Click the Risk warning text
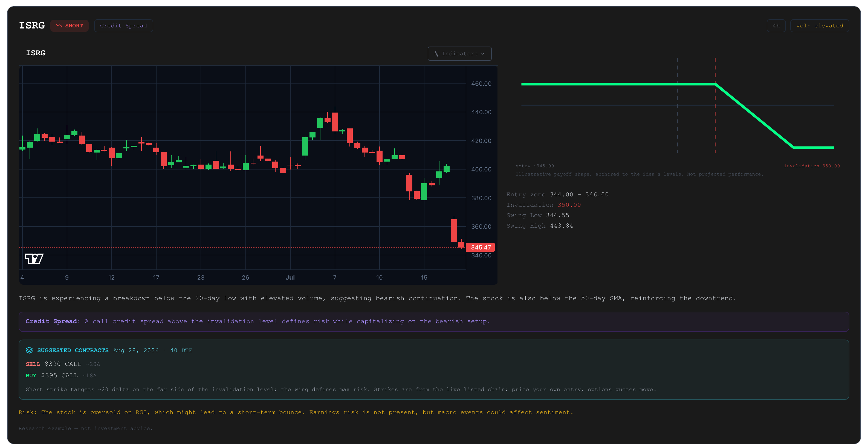This screenshot has height=448, width=868. tap(296, 412)
